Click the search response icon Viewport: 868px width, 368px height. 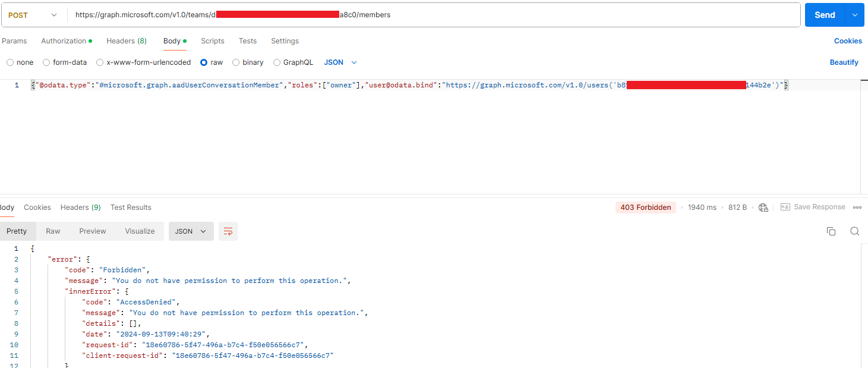tap(854, 231)
